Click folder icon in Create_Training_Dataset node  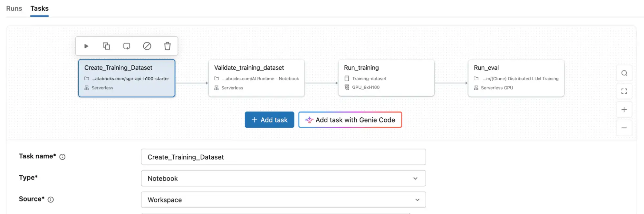[87, 78]
